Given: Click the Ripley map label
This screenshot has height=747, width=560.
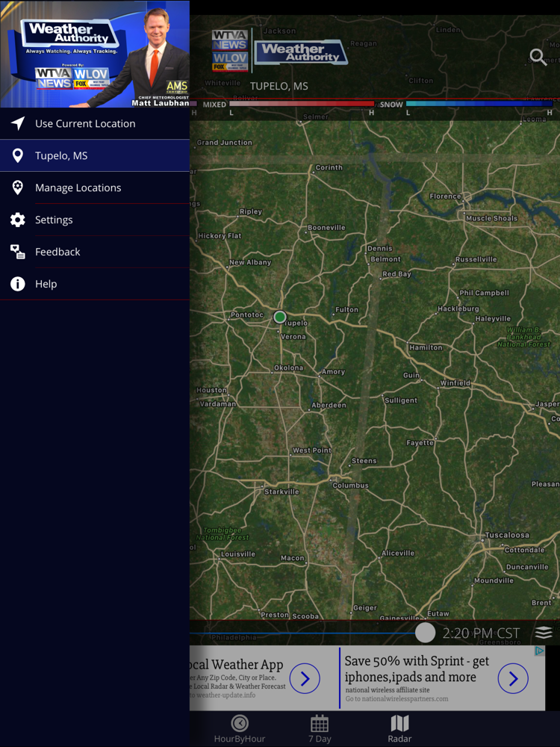Looking at the screenshot, I should tap(251, 211).
